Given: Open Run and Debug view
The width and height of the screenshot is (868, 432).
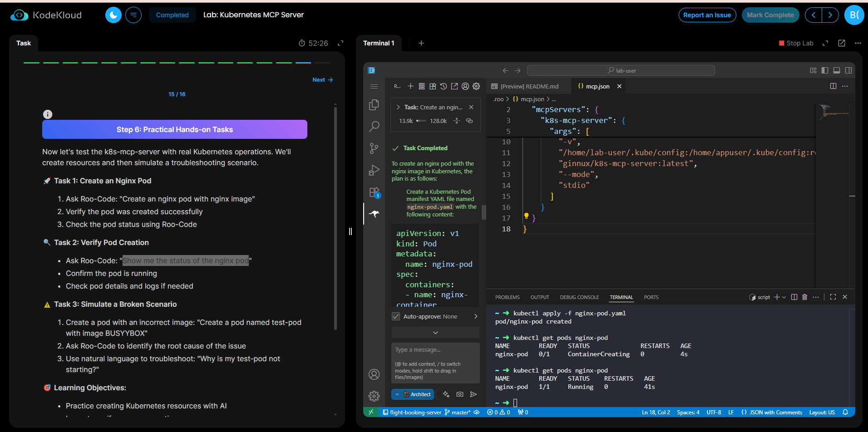Looking at the screenshot, I should coord(374,170).
